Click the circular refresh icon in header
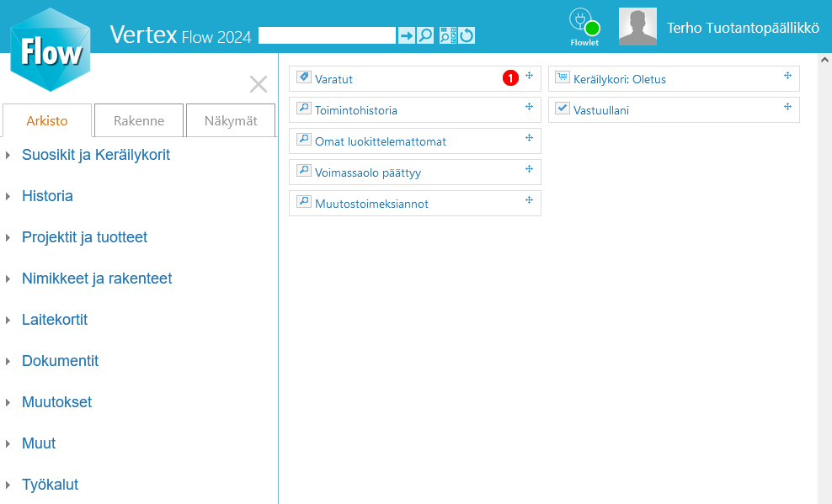The width and height of the screenshot is (832, 504). point(467,35)
